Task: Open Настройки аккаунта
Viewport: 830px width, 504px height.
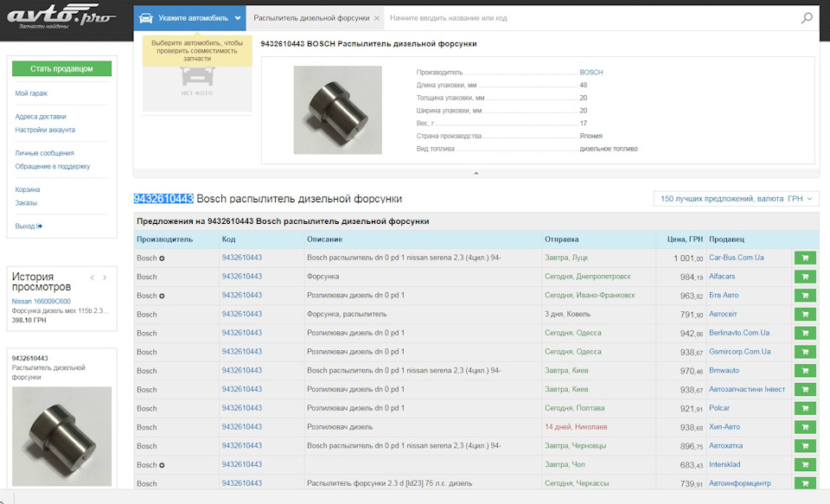Action: pyautogui.click(x=45, y=130)
